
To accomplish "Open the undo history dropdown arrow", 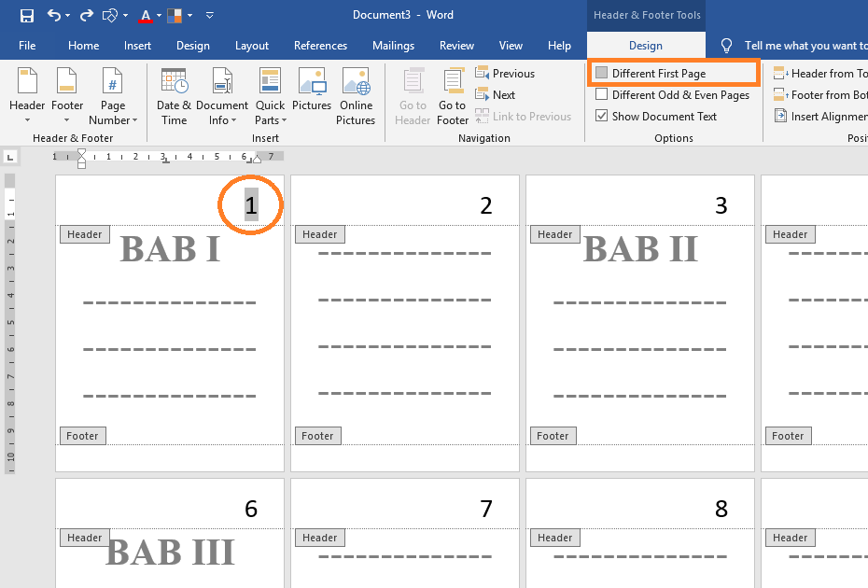I will point(67,16).
